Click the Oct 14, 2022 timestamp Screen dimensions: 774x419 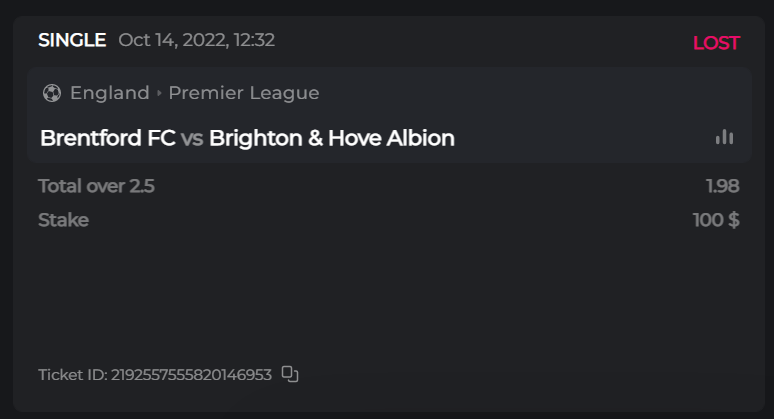point(196,41)
